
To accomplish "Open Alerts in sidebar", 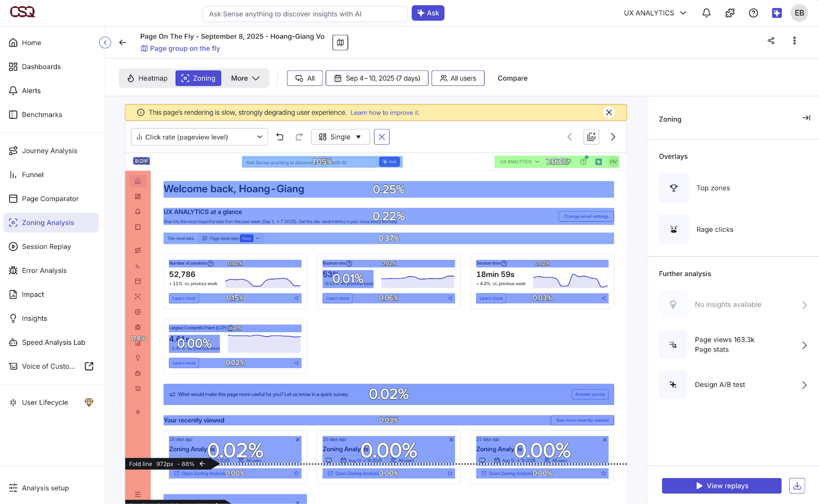I will click(x=51, y=91).
